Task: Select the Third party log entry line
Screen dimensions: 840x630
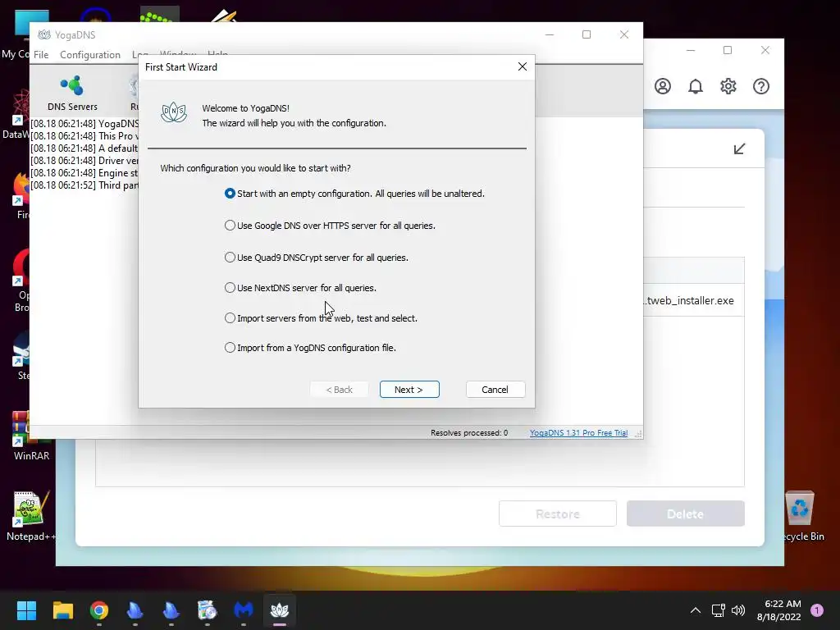Action: coord(84,185)
